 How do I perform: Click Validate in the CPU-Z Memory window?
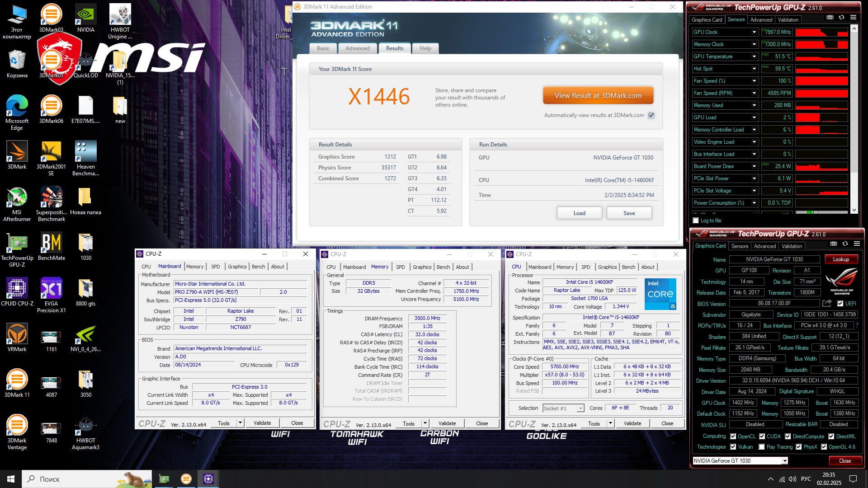[447, 423]
